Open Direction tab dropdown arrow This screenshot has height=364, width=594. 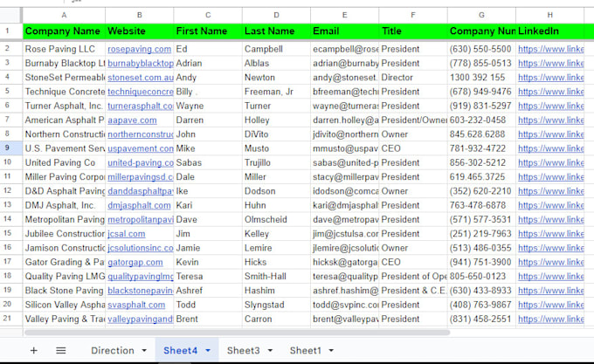pos(144,351)
